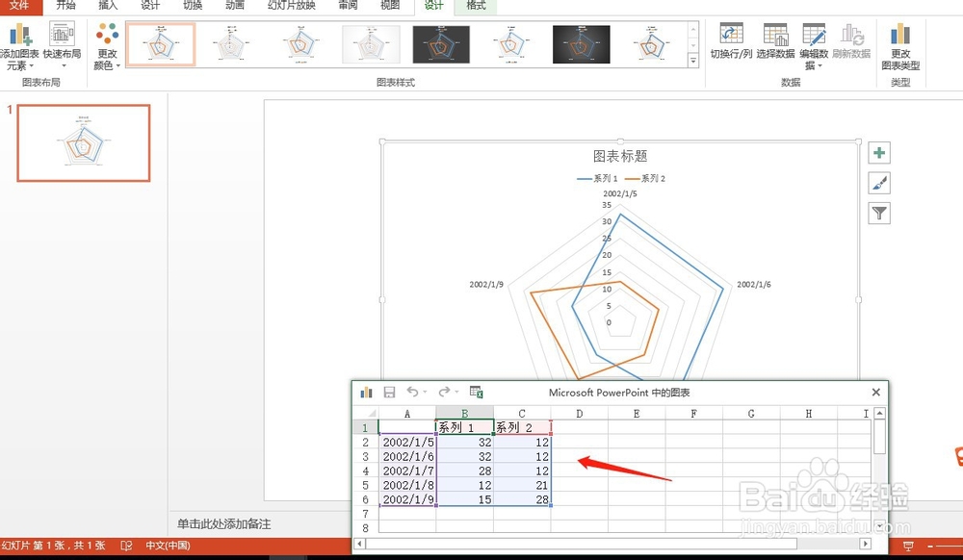Select column B header in data sheet
The width and height of the screenshot is (963, 560).
tap(464, 414)
